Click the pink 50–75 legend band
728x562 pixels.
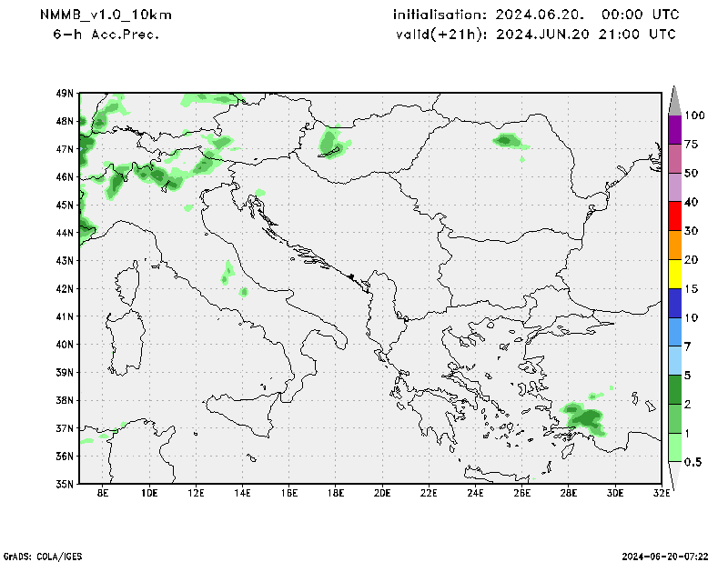click(675, 158)
